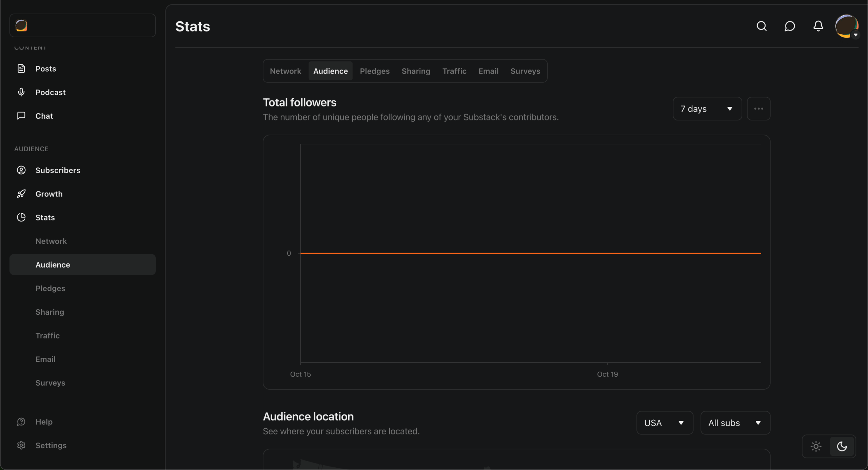
Task: Open Settings from the sidebar
Action: click(51, 445)
